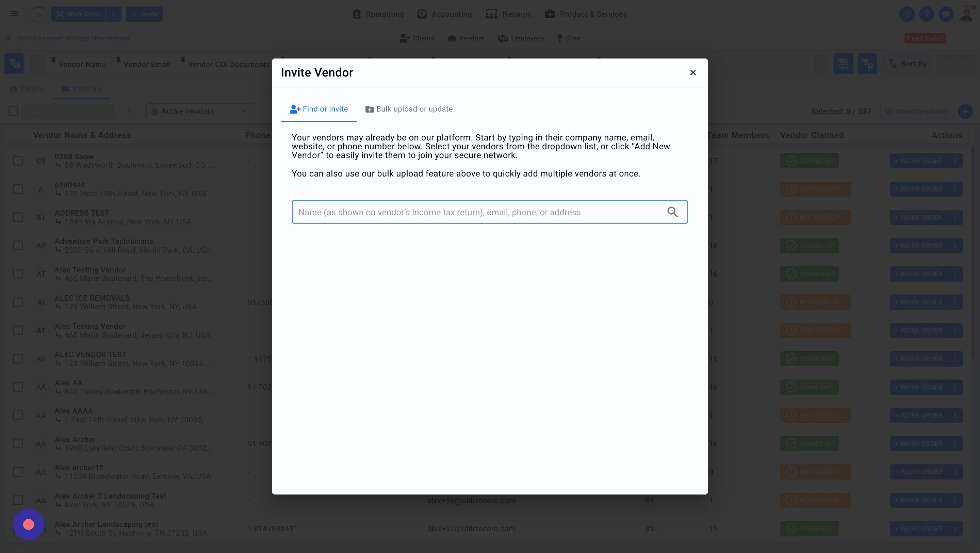Click the filter icon at toolbar left
The width and height of the screenshot is (980, 553).
point(14,64)
